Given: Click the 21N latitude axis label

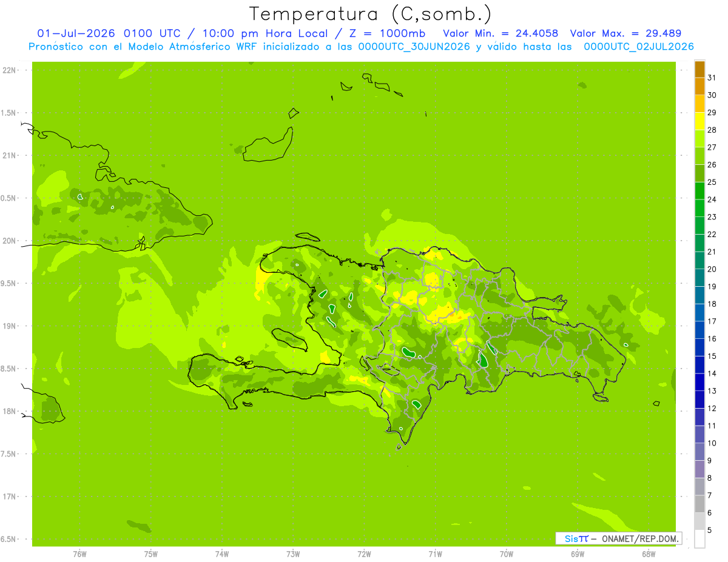Looking at the screenshot, I should 9,156.
